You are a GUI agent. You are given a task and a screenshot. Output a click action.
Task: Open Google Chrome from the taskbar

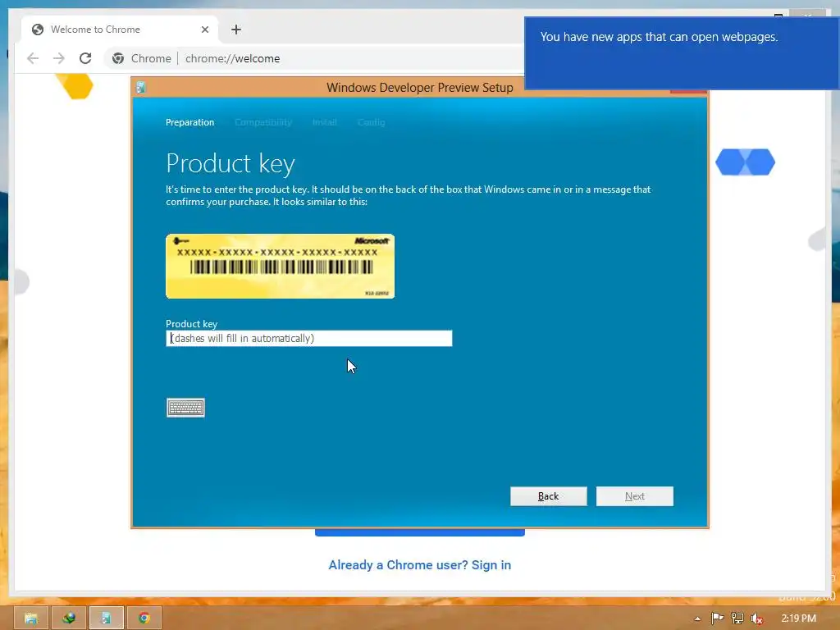(x=144, y=618)
